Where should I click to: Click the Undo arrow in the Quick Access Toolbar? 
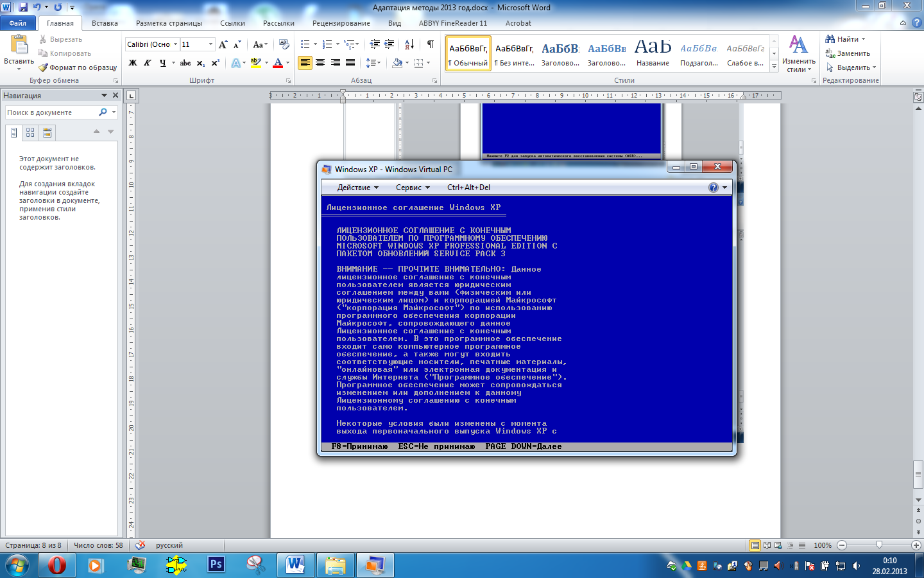point(37,7)
